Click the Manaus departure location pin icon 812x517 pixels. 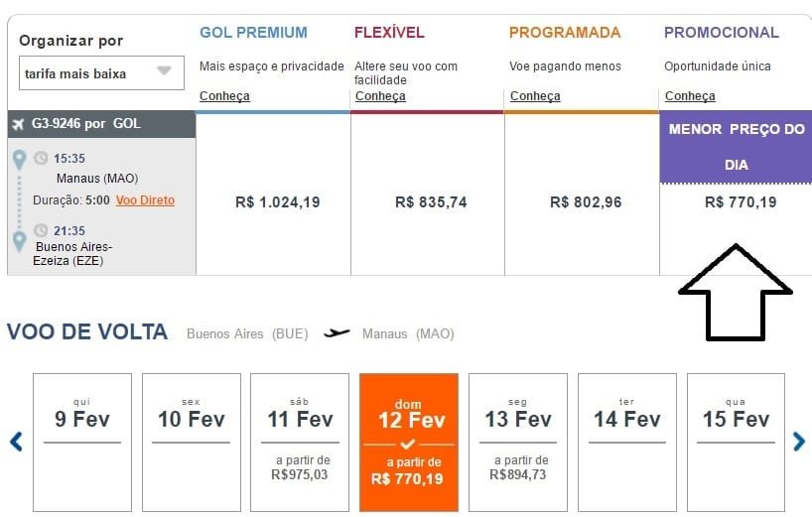pos(19,160)
